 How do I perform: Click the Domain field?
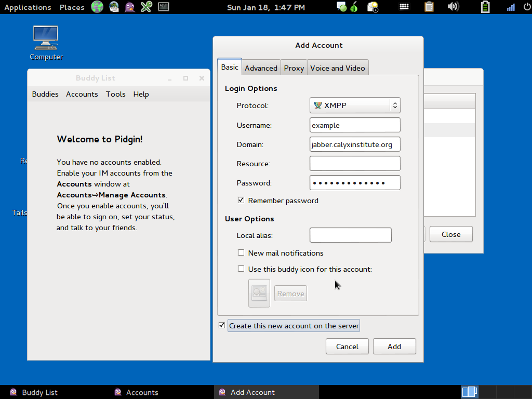point(355,144)
